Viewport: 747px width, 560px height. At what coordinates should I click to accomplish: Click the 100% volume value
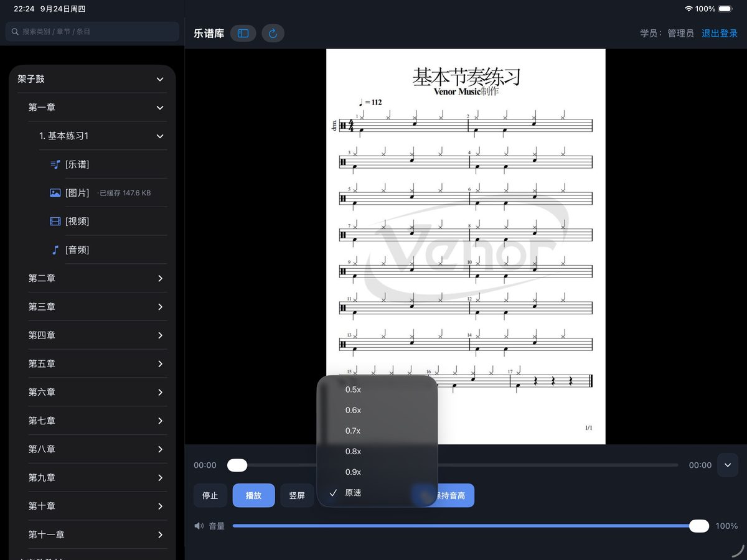coord(726,526)
